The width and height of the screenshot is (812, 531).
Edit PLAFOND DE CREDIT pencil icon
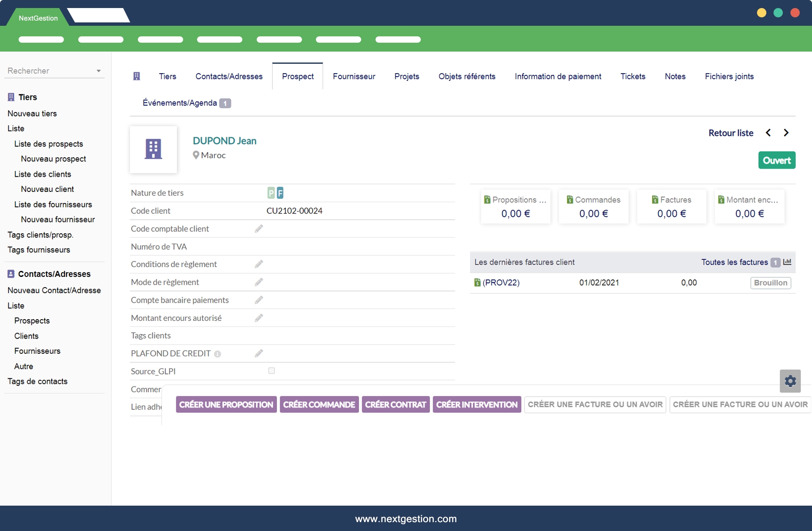click(259, 353)
